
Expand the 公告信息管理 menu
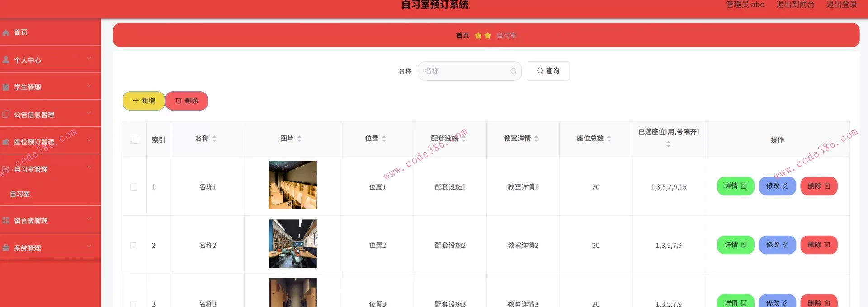pyautogui.click(x=50, y=114)
